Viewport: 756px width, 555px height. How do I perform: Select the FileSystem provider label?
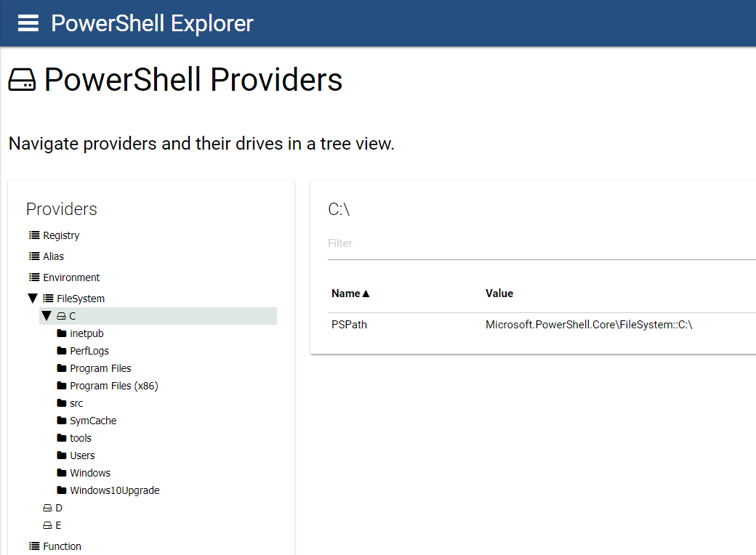[x=81, y=299]
